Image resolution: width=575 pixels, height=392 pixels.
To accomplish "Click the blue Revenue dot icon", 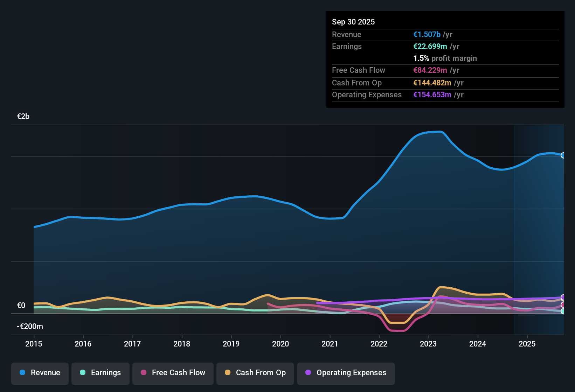I will pyautogui.click(x=22, y=373).
